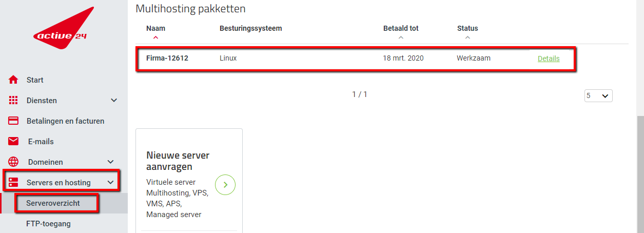Sort table by Status column arrow
Image resolution: width=644 pixels, height=233 pixels.
click(x=467, y=37)
